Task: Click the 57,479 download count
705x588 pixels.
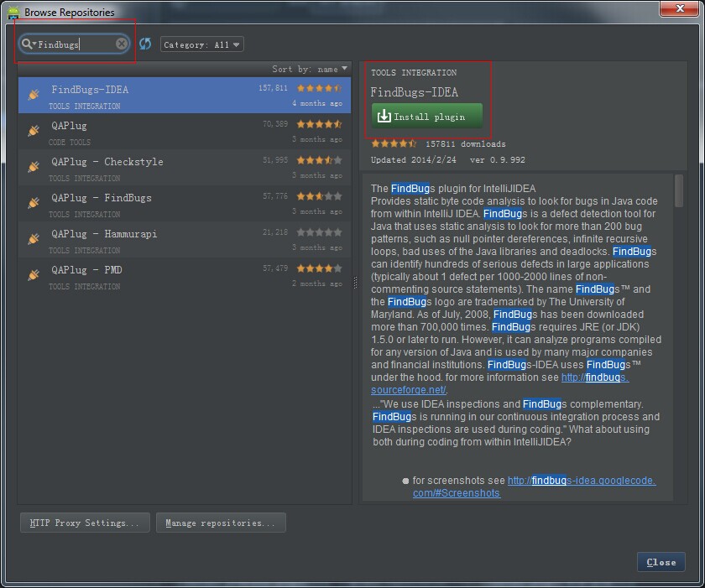Action: [275, 268]
